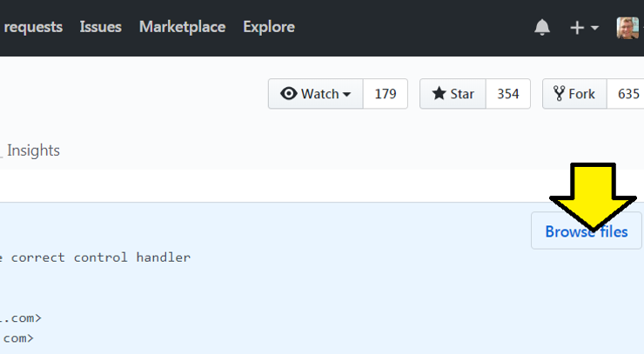Click the plus create-new icon
The width and height of the screenshot is (644, 354).
577,28
